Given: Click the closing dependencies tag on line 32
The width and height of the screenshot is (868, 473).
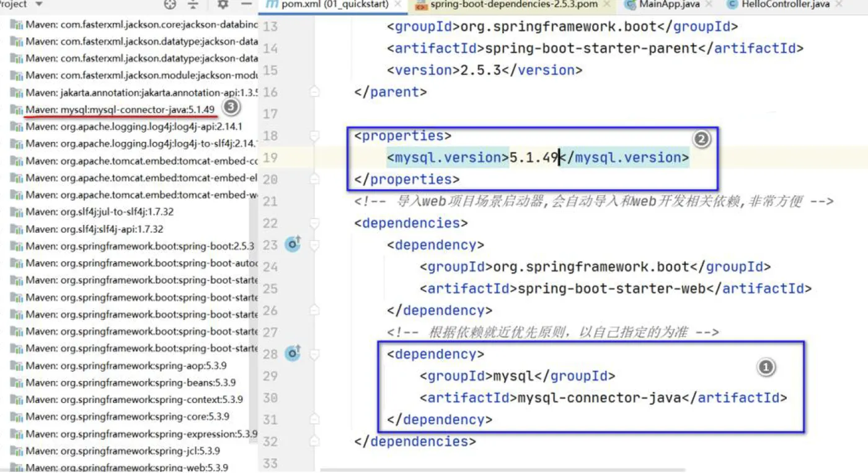Looking at the screenshot, I should click(x=415, y=441).
